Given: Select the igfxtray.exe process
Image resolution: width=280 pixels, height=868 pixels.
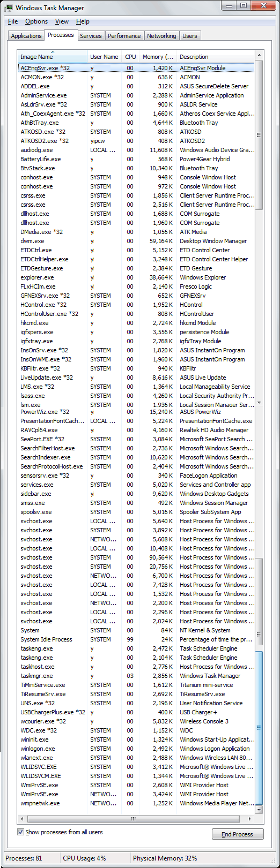Looking at the screenshot, I should click(x=136, y=341).
